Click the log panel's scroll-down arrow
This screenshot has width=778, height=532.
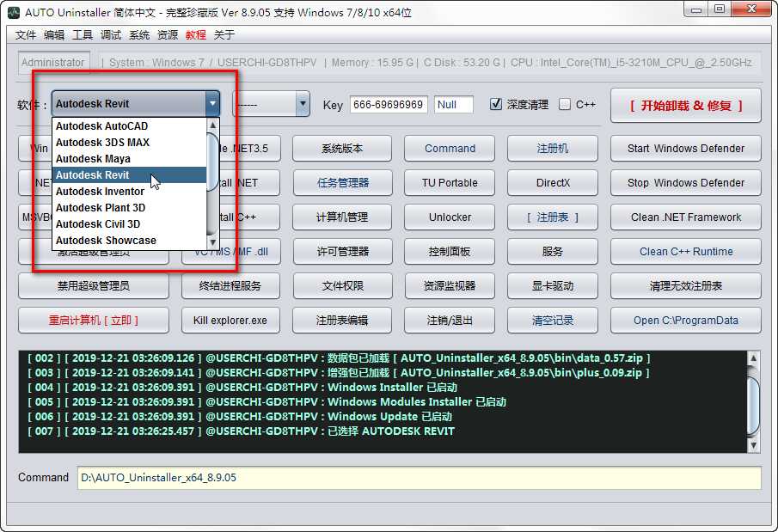753,445
